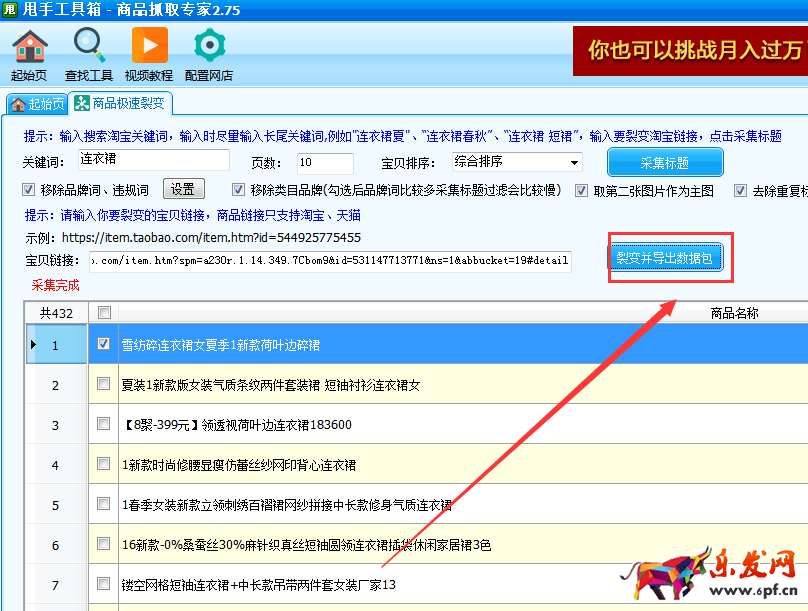808x611 pixels.
Task: Uncheck the checkbox for product row 1
Action: coord(104,344)
